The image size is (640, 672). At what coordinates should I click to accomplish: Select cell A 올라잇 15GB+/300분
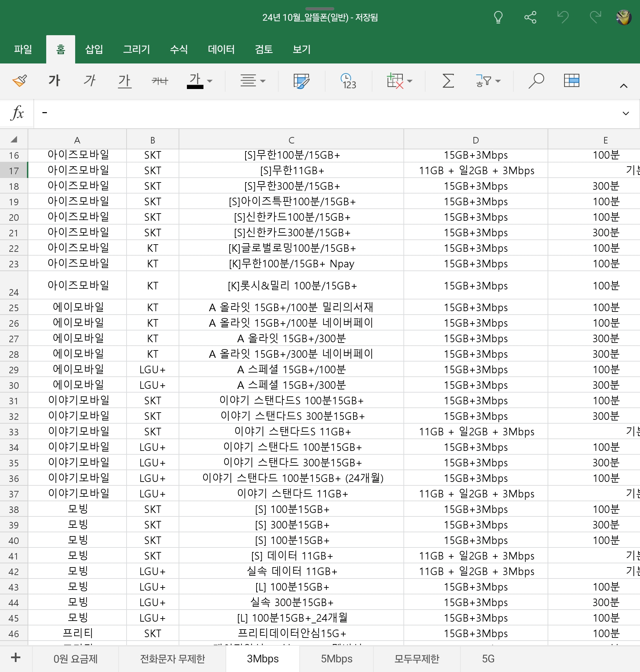(x=291, y=338)
